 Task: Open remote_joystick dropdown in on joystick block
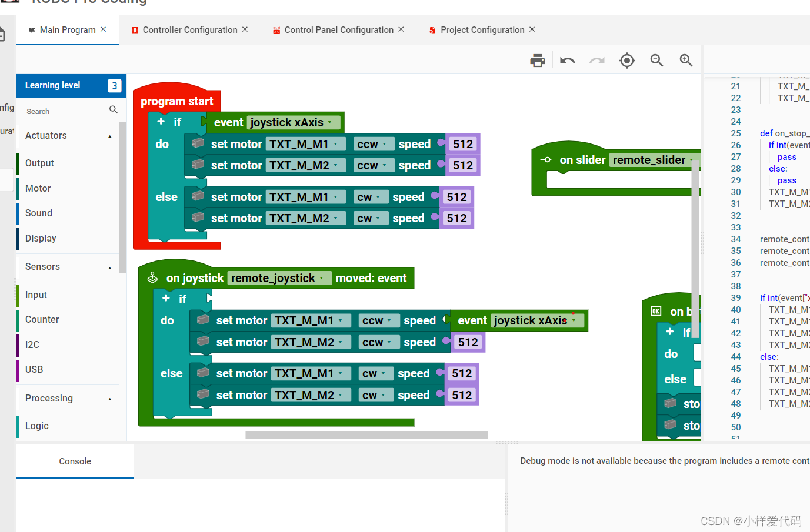tap(280, 278)
